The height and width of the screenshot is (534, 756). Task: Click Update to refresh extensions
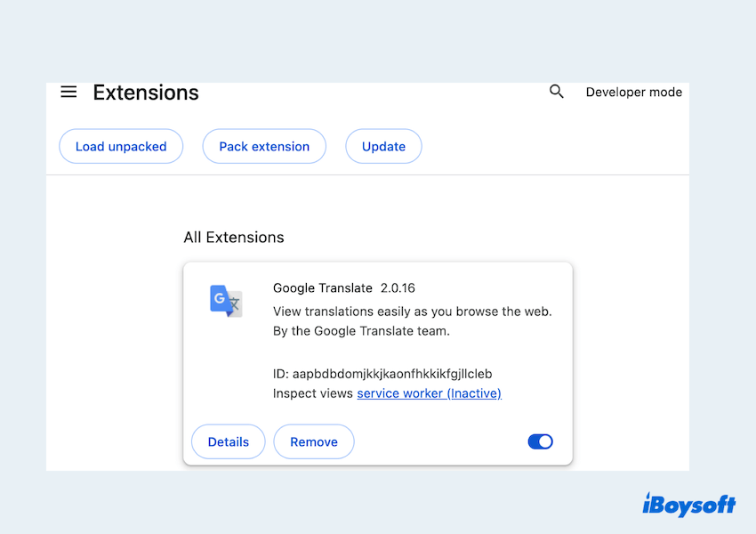pos(383,147)
